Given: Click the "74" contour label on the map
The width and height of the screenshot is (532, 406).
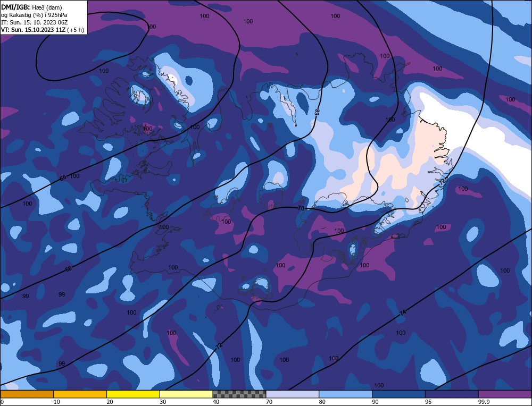Looking at the screenshot, I should 402,312.
